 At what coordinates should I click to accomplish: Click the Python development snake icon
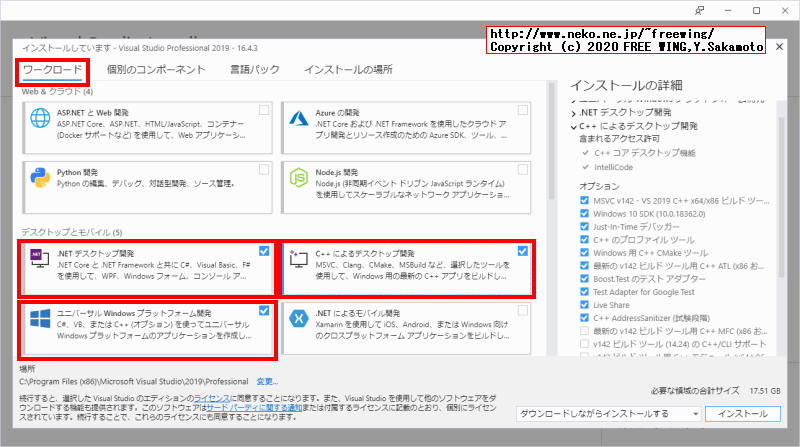tap(40, 178)
